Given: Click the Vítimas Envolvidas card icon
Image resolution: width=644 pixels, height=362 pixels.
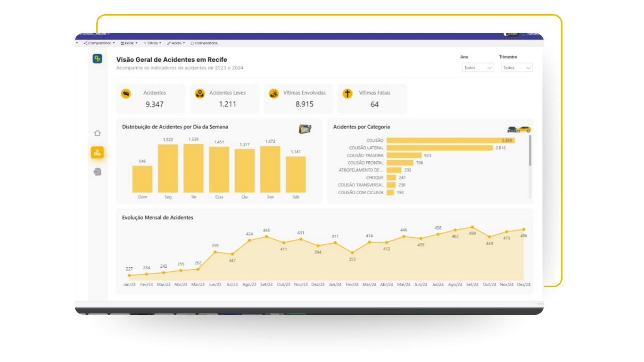Looking at the screenshot, I should coord(273,93).
